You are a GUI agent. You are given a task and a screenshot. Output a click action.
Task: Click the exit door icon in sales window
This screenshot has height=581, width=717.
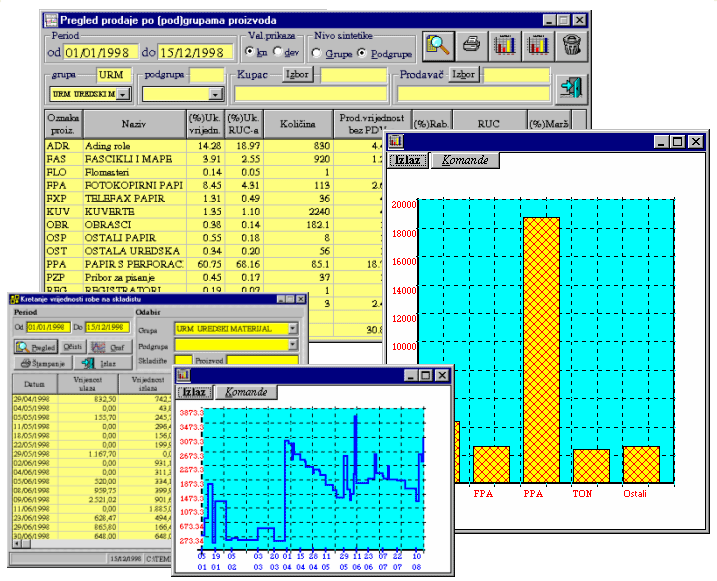(570, 88)
